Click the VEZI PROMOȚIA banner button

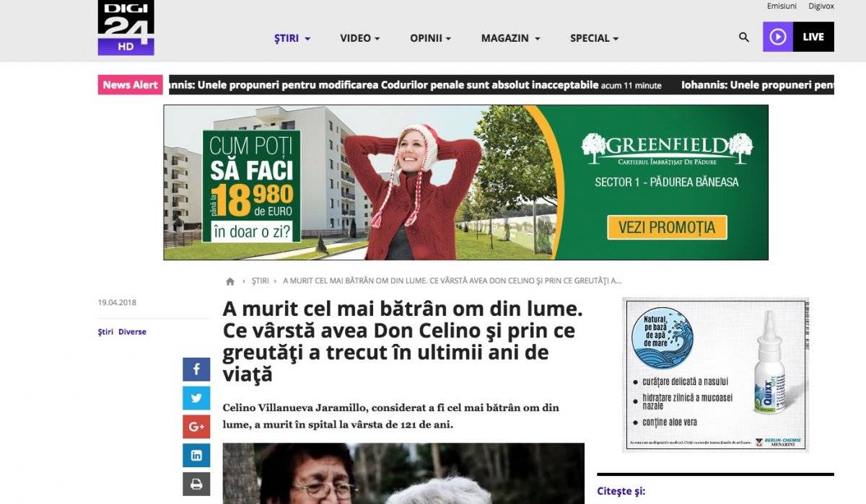[x=667, y=227]
